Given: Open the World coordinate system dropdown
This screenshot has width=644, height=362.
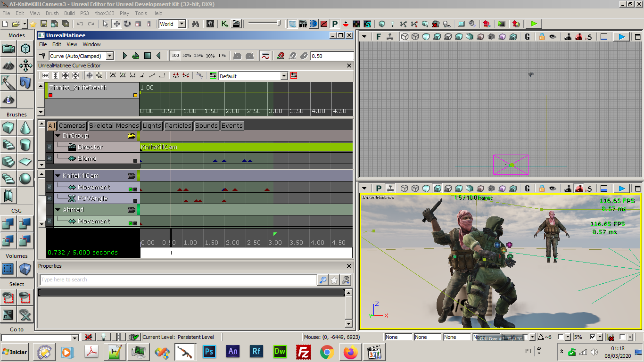Looking at the screenshot, I should point(182,24).
